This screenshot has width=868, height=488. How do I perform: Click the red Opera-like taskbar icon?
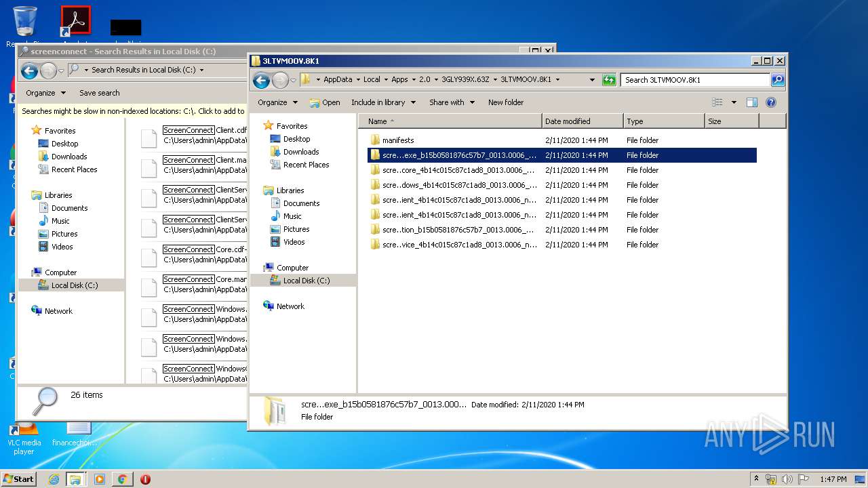145,479
